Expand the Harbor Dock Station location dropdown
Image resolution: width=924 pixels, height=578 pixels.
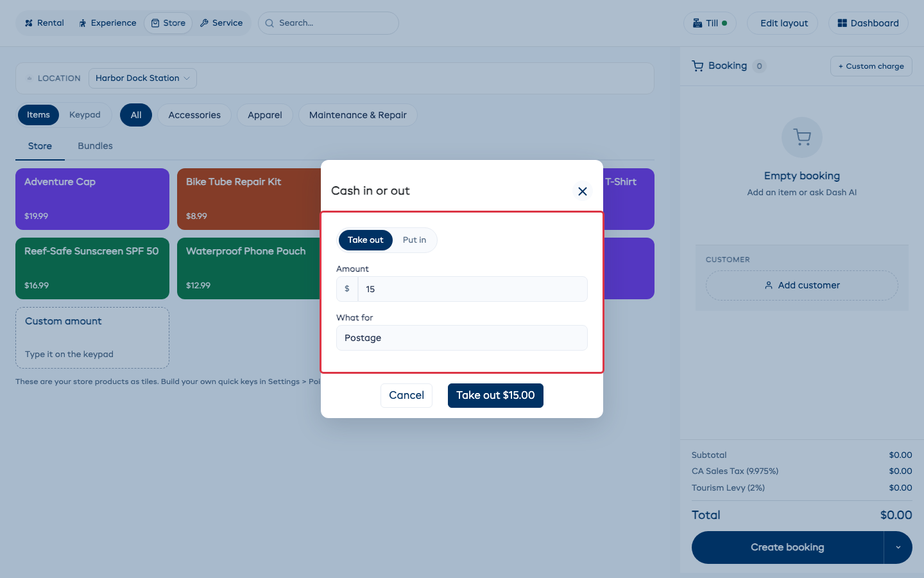[142, 78]
